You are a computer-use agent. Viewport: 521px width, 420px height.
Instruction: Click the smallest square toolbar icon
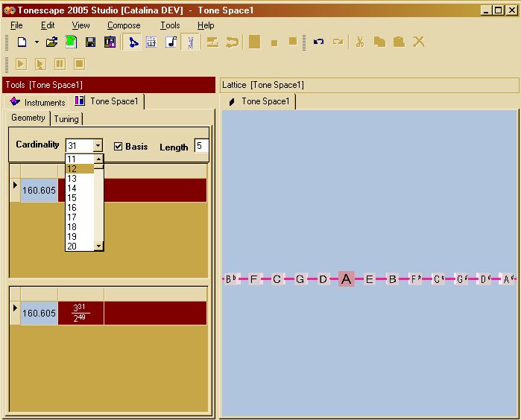(x=274, y=43)
